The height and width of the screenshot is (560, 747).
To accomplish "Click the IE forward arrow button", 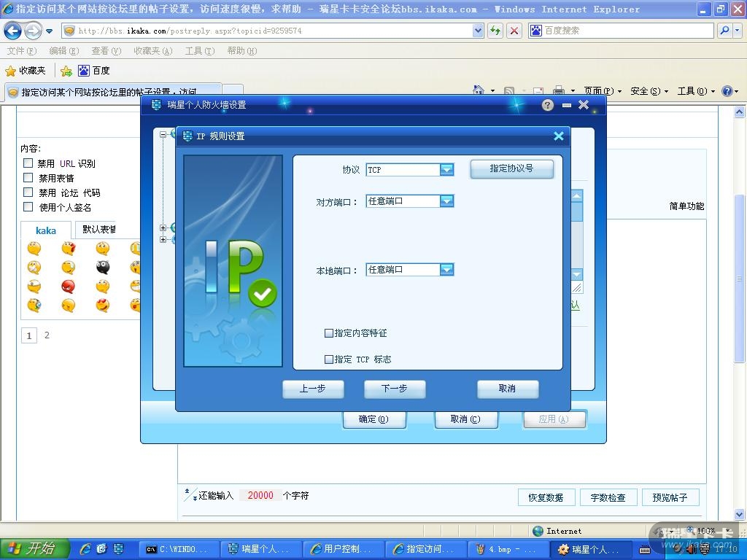I will [x=33, y=31].
